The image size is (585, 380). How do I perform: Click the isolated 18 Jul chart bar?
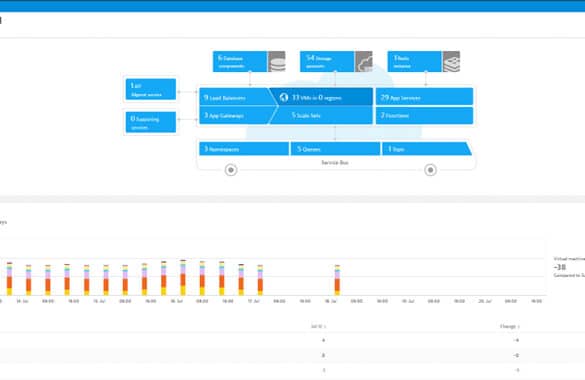coord(337,280)
